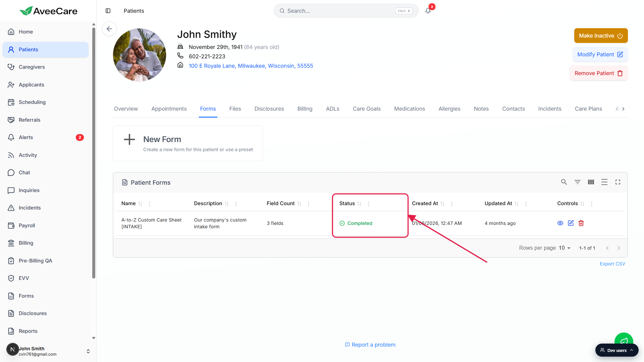Sort table by Controls column
644x362 pixels.
click(582, 204)
